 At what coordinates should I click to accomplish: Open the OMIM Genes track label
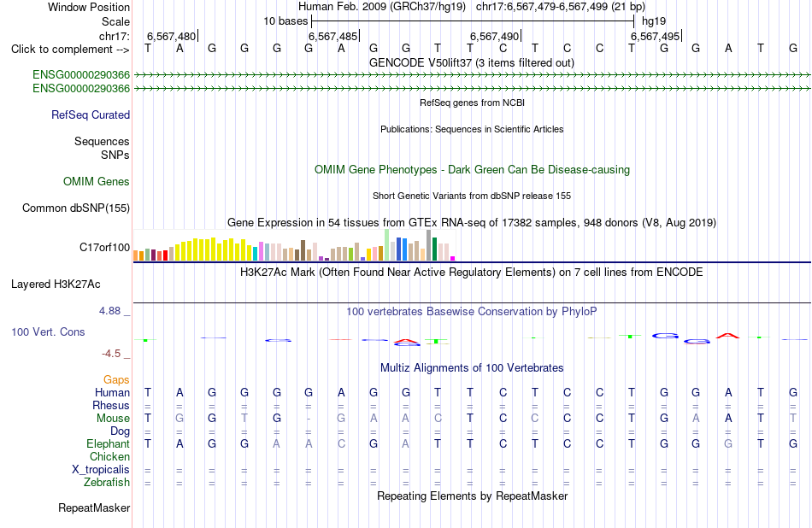[x=97, y=182]
